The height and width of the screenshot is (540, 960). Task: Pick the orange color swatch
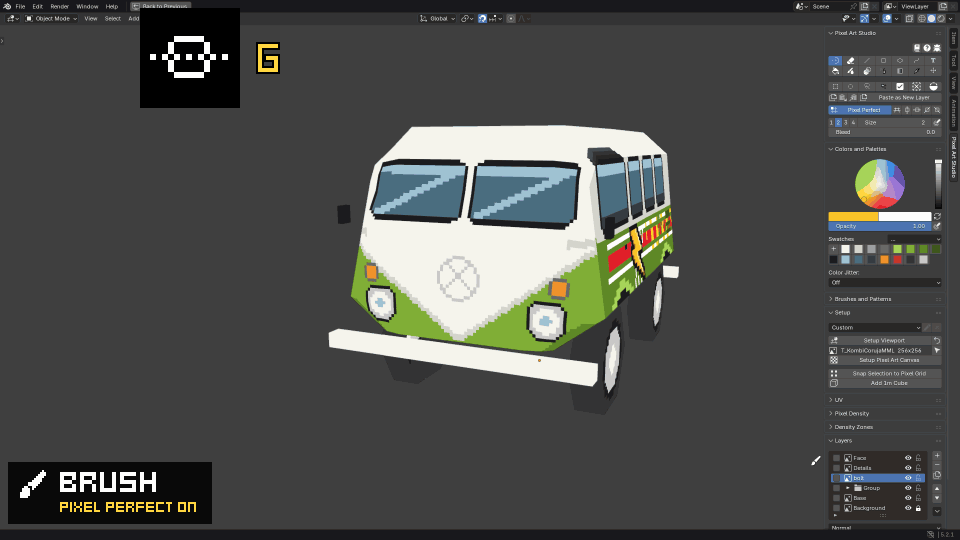click(x=884, y=260)
